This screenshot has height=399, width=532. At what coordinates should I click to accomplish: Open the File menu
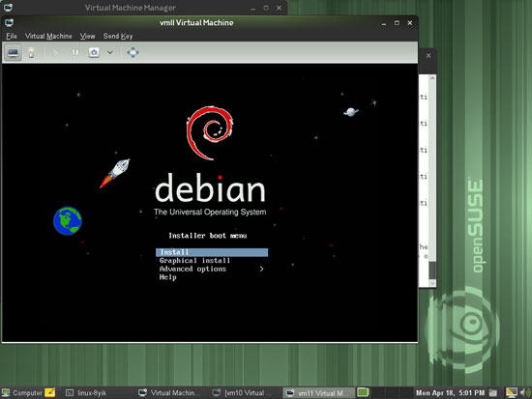[x=12, y=36]
